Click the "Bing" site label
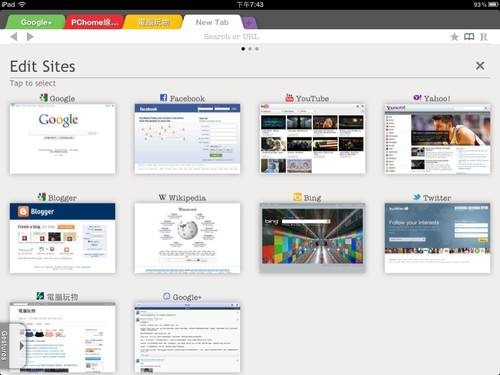Image resolution: width=500 pixels, height=375 pixels. click(312, 198)
